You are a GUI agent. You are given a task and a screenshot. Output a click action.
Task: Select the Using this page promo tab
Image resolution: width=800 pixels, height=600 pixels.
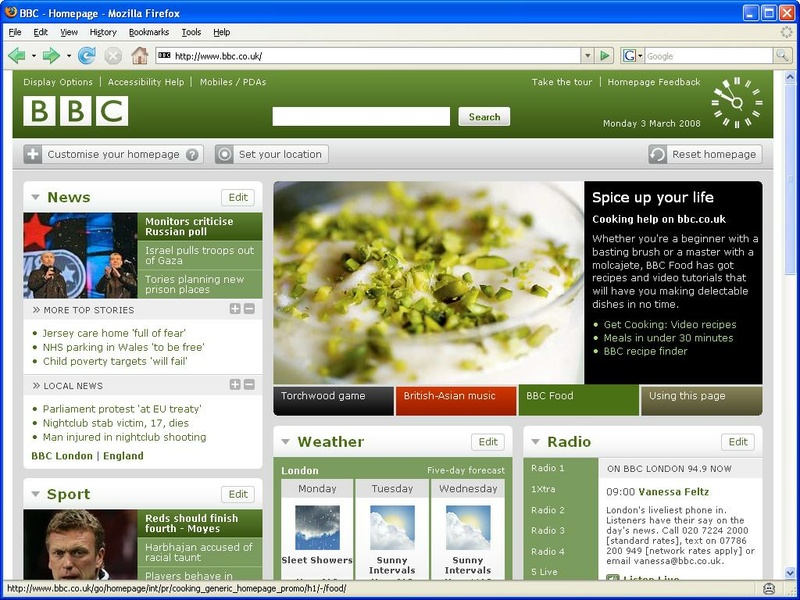click(x=702, y=401)
